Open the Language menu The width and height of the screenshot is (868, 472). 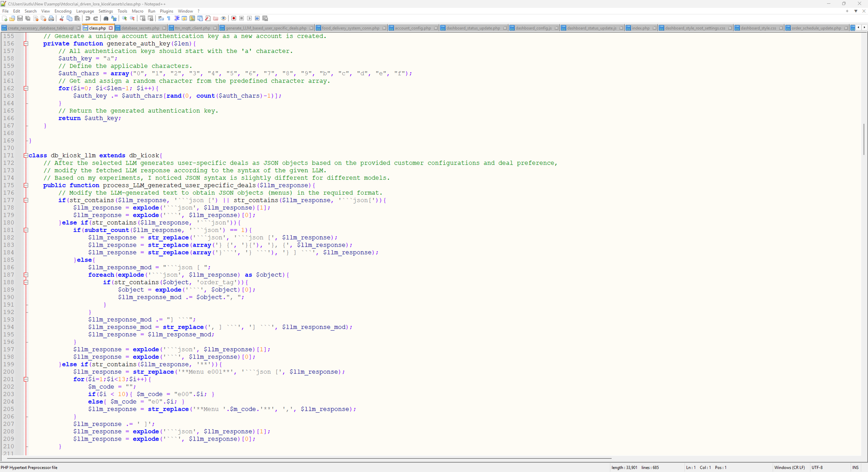click(x=85, y=11)
